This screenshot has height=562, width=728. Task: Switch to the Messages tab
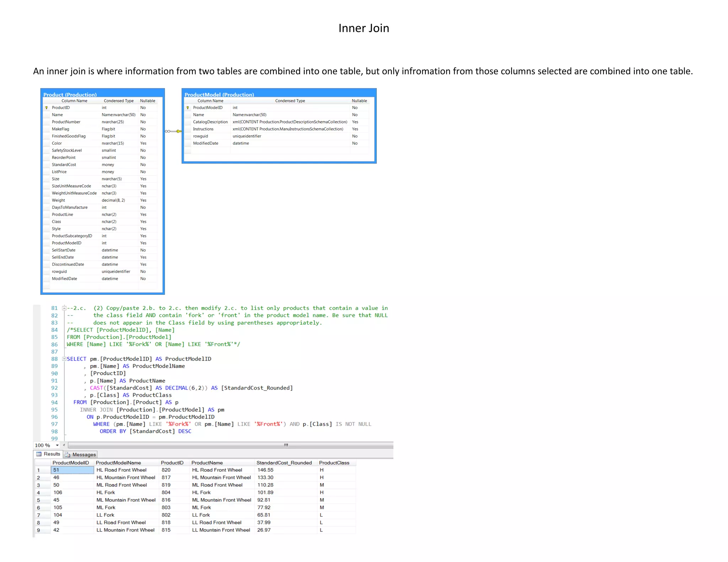pyautogui.click(x=84, y=455)
